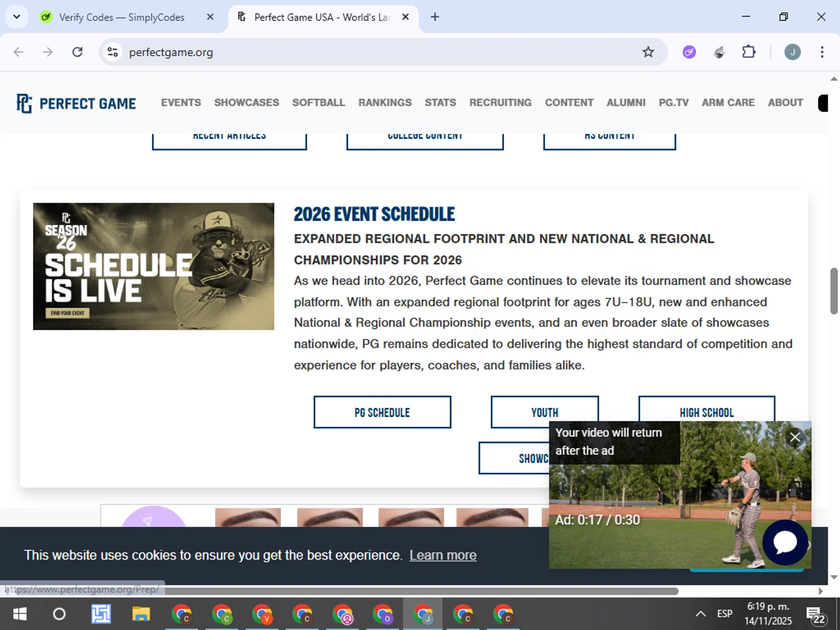Screen dimensions: 840x630
Task: Go back with browser back arrow
Action: point(18,52)
